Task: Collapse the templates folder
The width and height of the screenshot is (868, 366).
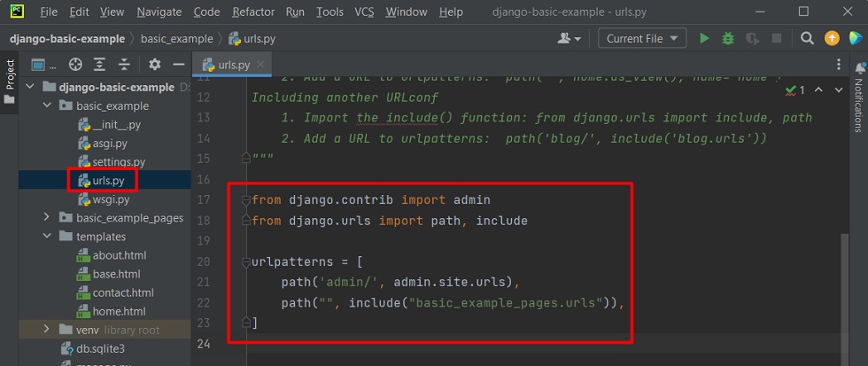Action: click(47, 237)
